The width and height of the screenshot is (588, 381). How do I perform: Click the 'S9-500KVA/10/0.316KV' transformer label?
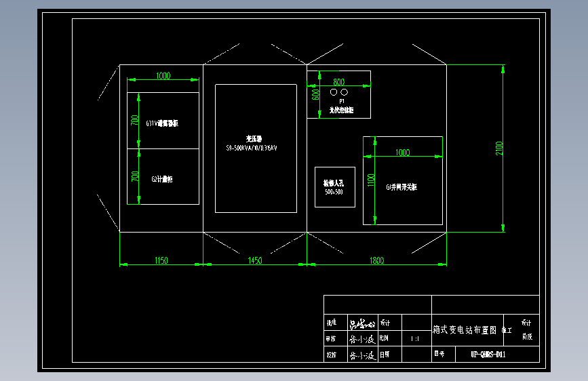[x=252, y=148]
